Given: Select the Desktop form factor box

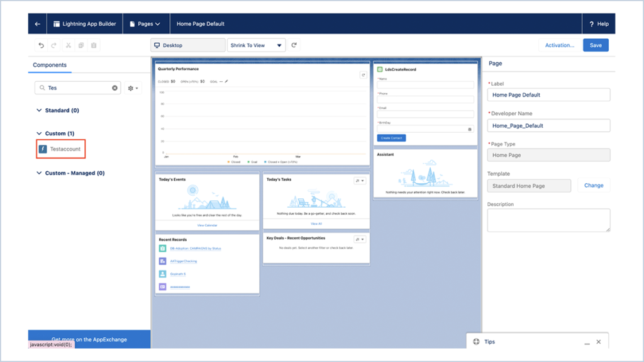Looking at the screenshot, I should 187,45.
